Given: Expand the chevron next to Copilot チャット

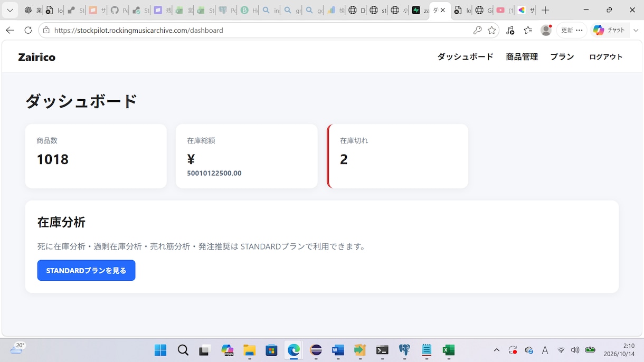Looking at the screenshot, I should point(636,30).
